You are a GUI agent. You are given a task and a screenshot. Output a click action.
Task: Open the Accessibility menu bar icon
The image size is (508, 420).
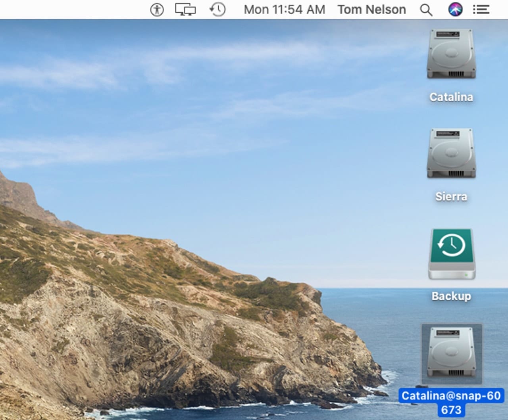coord(157,10)
